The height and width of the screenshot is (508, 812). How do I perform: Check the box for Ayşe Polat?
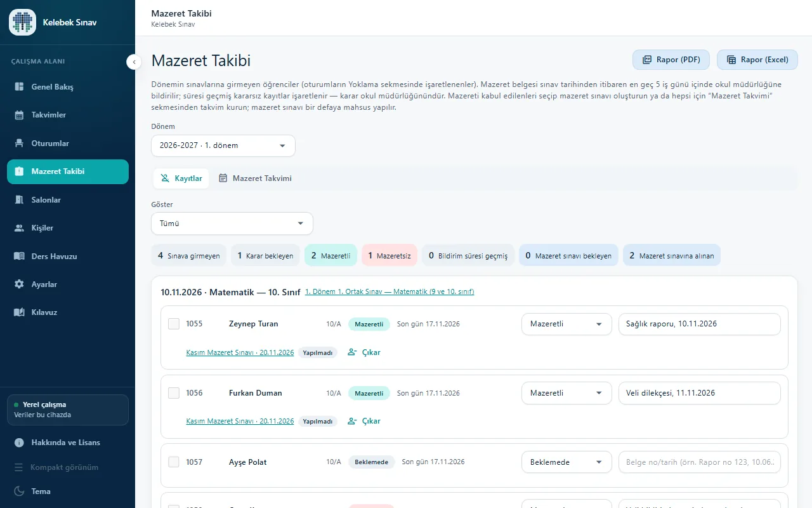point(174,462)
